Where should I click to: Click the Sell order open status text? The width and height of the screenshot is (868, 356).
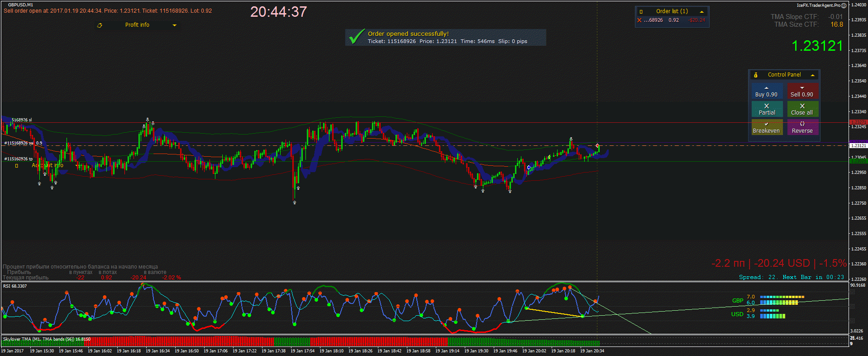pyautogui.click(x=108, y=11)
